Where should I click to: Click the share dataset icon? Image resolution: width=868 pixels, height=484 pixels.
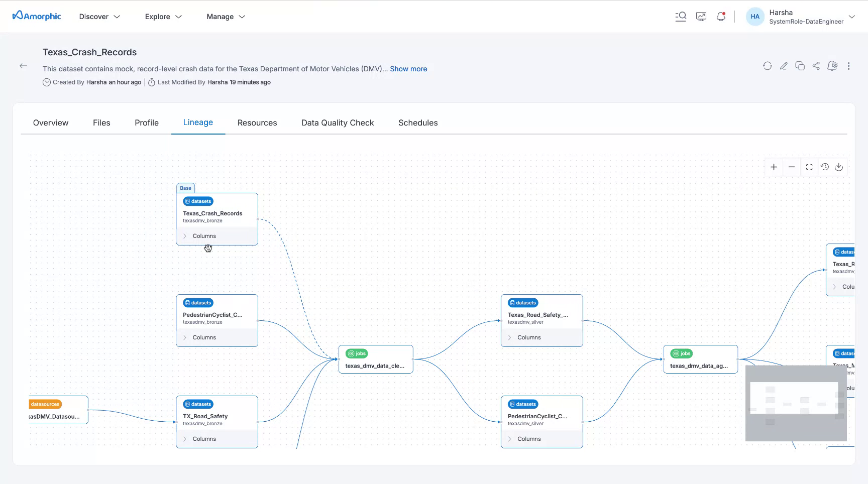coord(816,66)
